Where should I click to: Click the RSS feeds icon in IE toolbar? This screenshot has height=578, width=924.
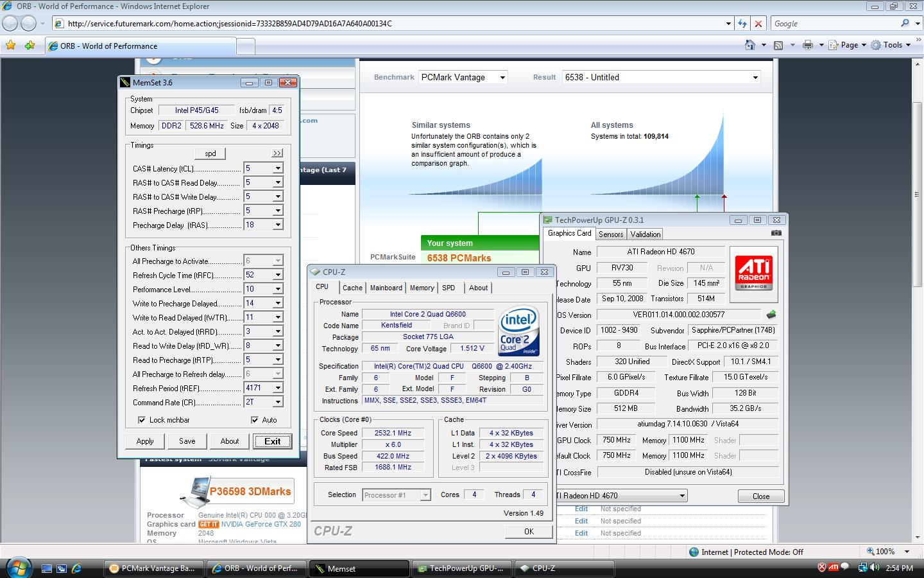(x=778, y=45)
